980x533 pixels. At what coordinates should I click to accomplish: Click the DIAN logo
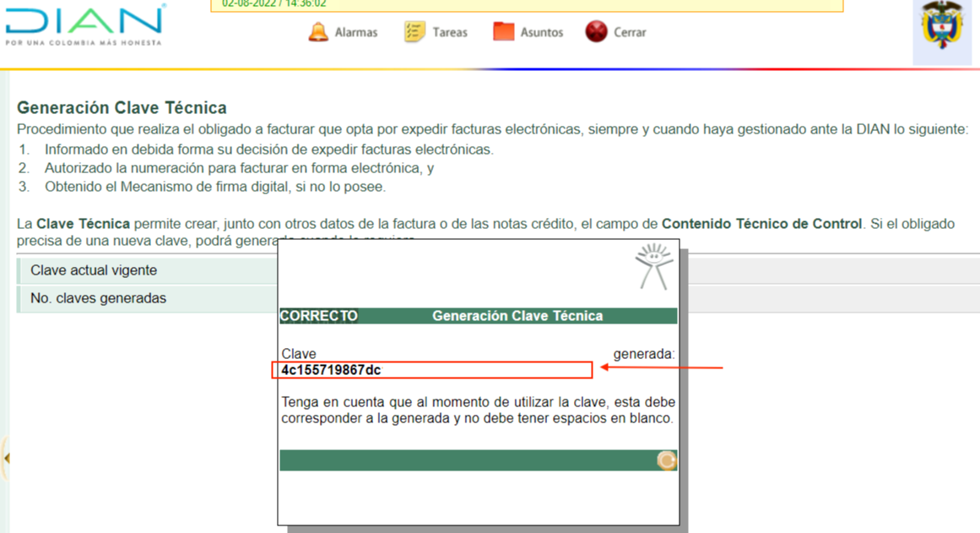85,25
